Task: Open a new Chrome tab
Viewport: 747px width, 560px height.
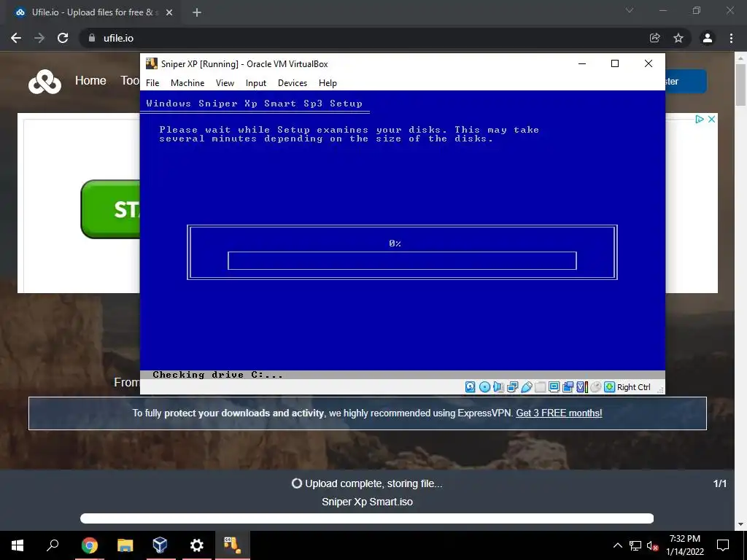Action: (x=197, y=12)
